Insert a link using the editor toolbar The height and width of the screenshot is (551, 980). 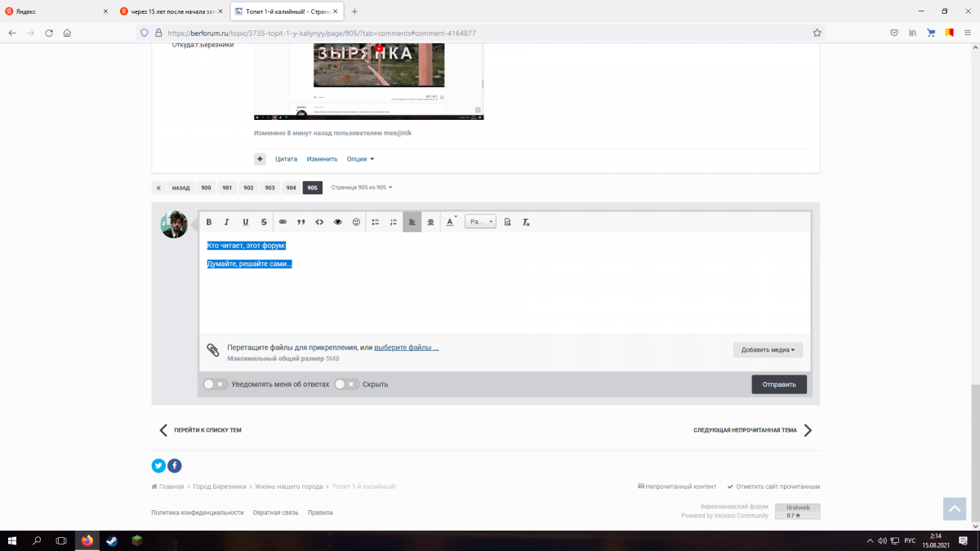pos(283,222)
